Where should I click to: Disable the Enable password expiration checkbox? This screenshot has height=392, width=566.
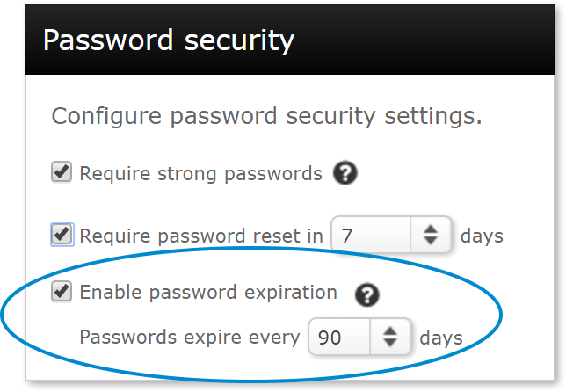(x=62, y=291)
